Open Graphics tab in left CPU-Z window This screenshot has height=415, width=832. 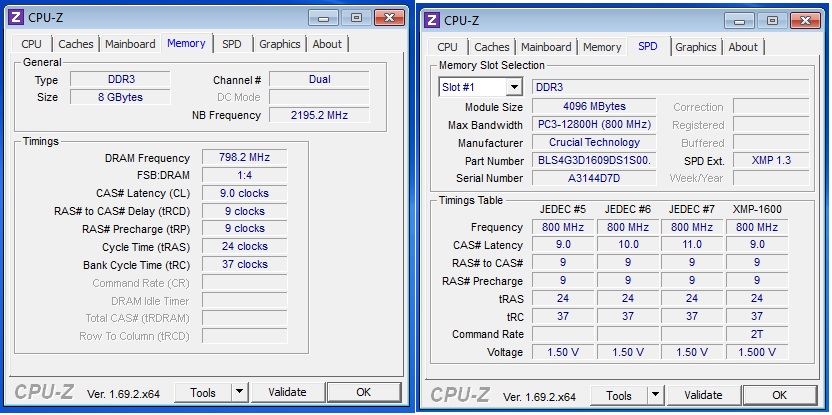280,44
